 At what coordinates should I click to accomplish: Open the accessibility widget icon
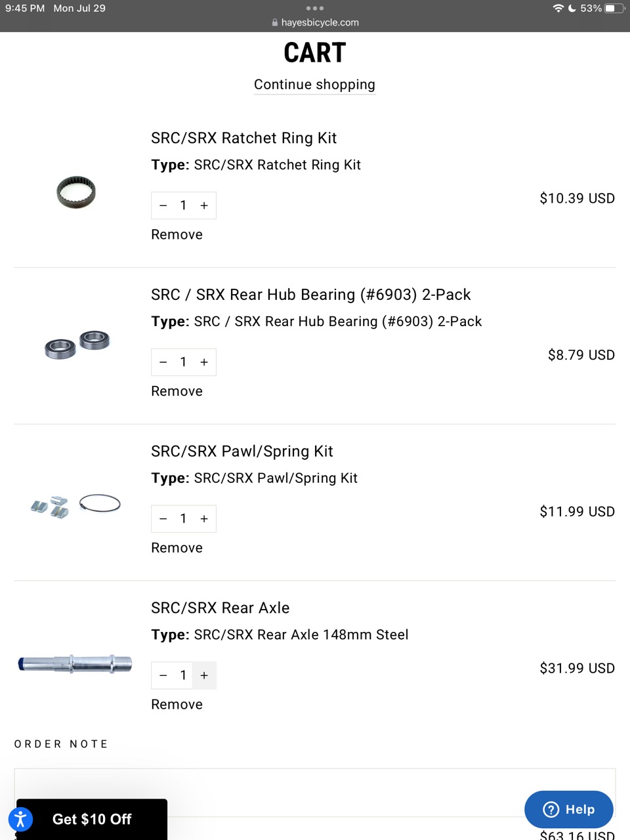point(20,819)
